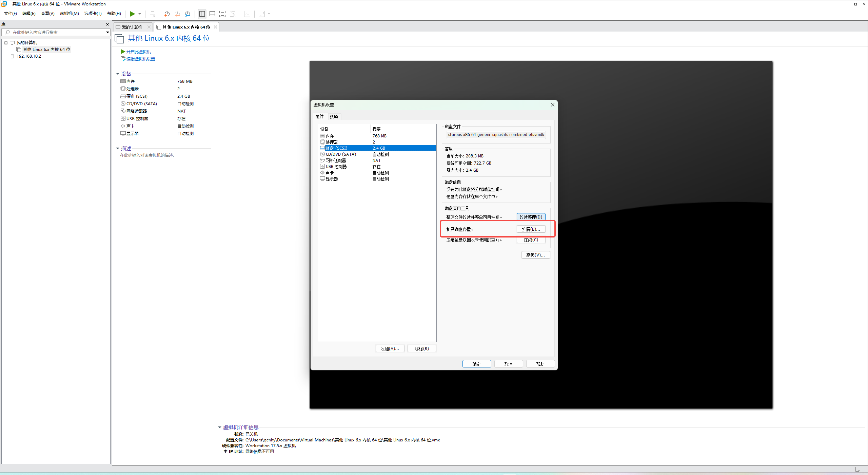Viewport: 868px width, 475px height.
Task: Switch to 硬件 tab in settings dialog
Action: point(319,116)
